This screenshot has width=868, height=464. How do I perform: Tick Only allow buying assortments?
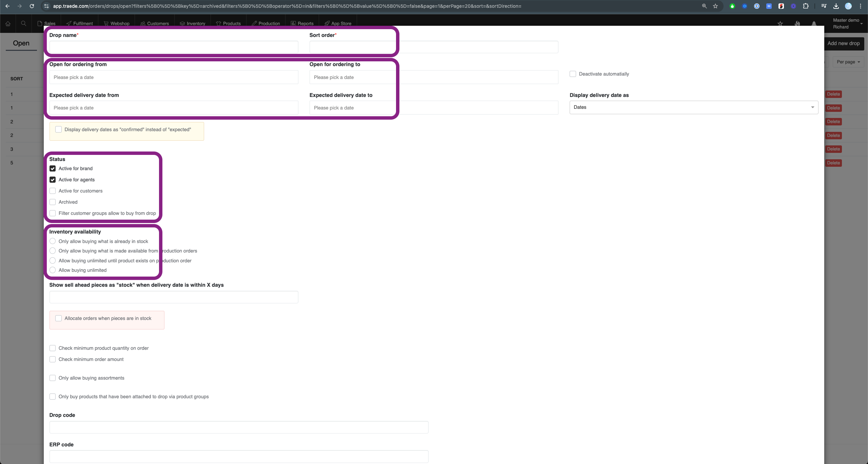click(x=53, y=378)
